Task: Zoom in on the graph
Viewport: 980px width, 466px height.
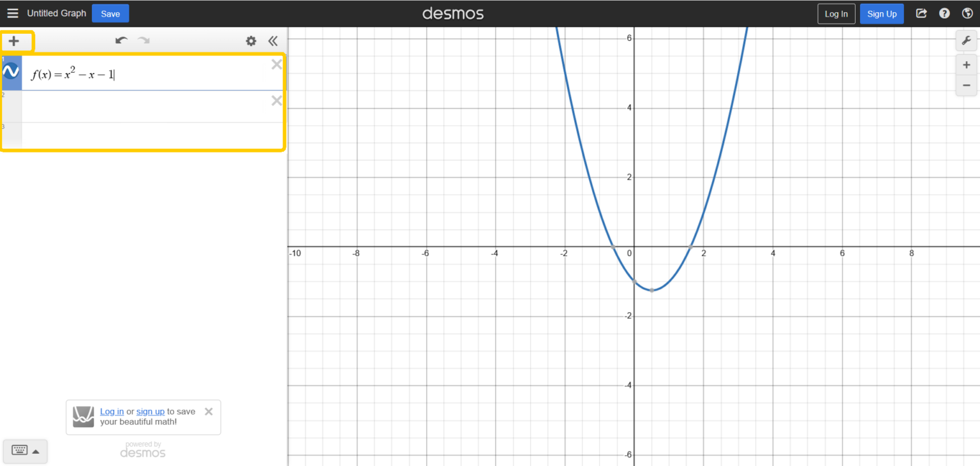Action: (966, 64)
